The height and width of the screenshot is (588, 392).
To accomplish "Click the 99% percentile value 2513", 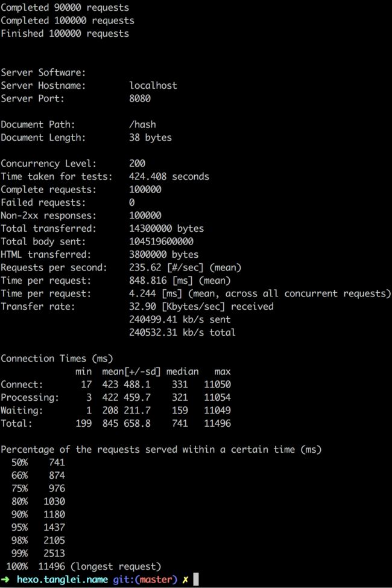I will 54,553.
